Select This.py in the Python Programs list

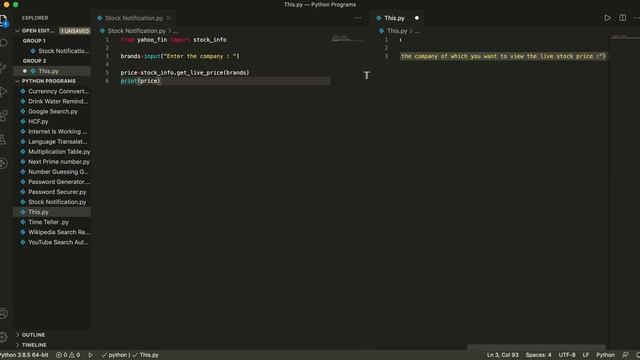[38, 212]
